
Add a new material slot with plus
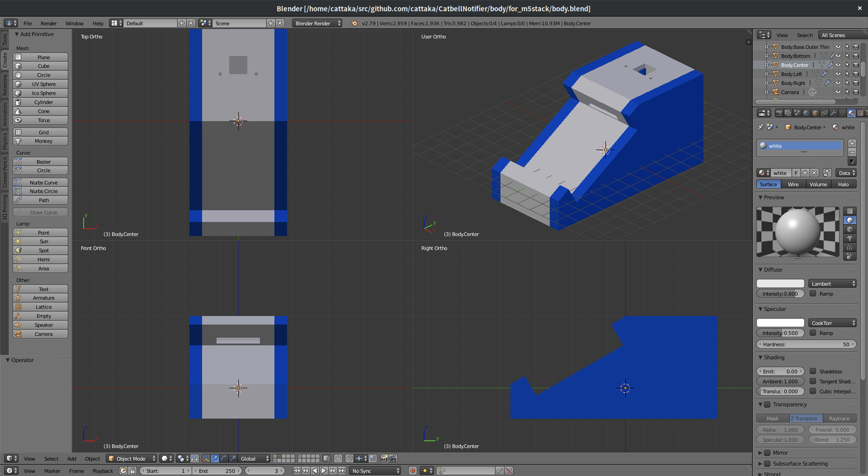(852, 143)
